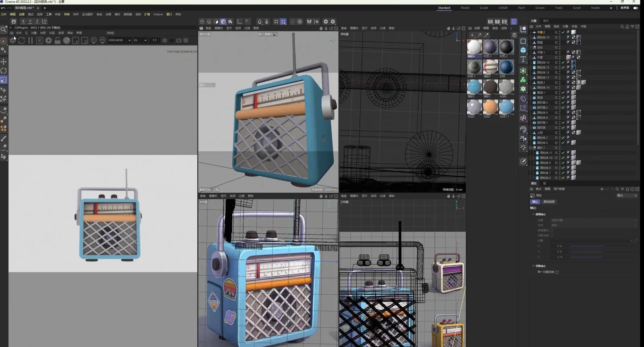Toggle green checkmark for 平面.2 object
The width and height of the screenshot is (644, 347).
[563, 32]
